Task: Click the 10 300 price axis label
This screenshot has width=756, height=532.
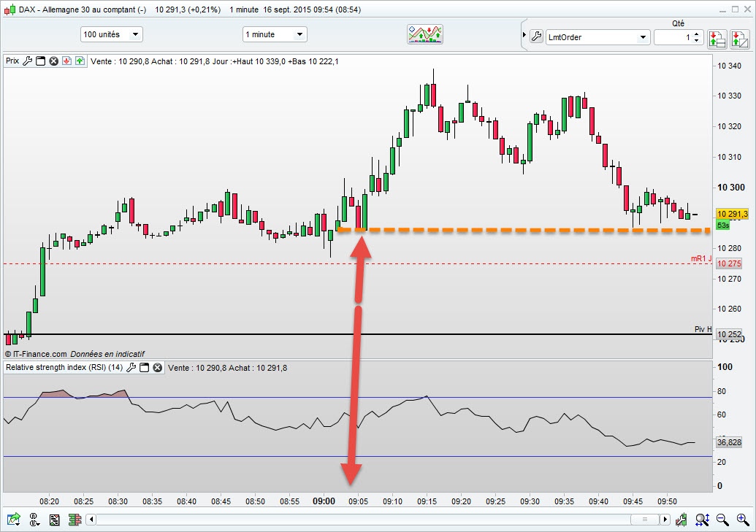Action: coord(731,188)
